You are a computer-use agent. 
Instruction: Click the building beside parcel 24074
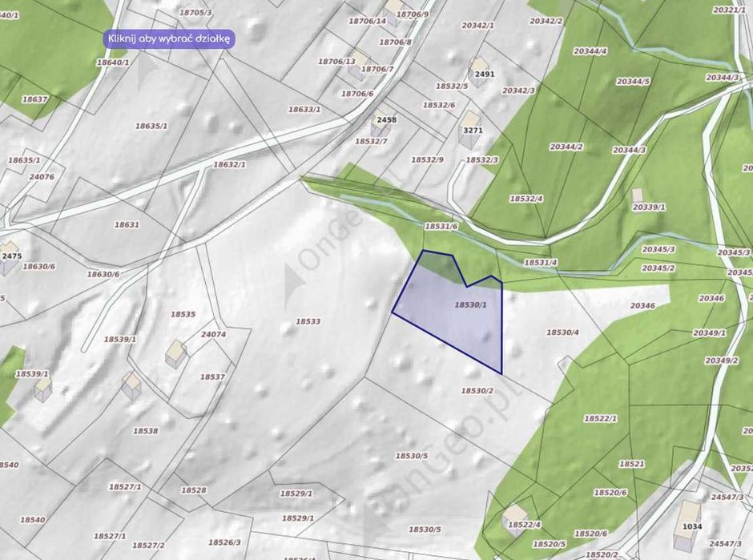pos(176,354)
